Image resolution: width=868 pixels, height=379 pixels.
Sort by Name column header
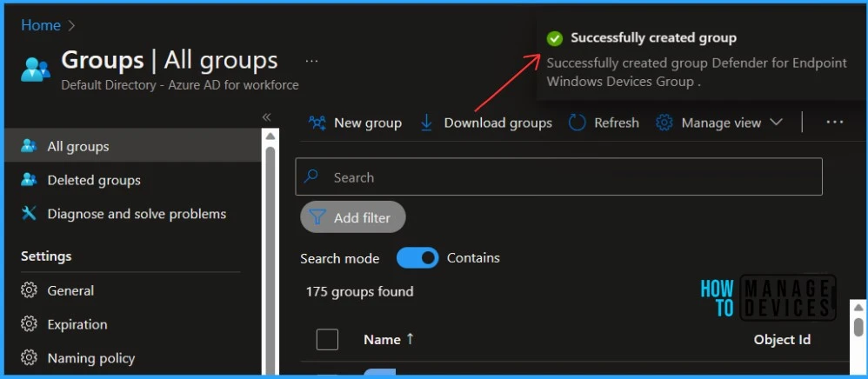(382, 340)
